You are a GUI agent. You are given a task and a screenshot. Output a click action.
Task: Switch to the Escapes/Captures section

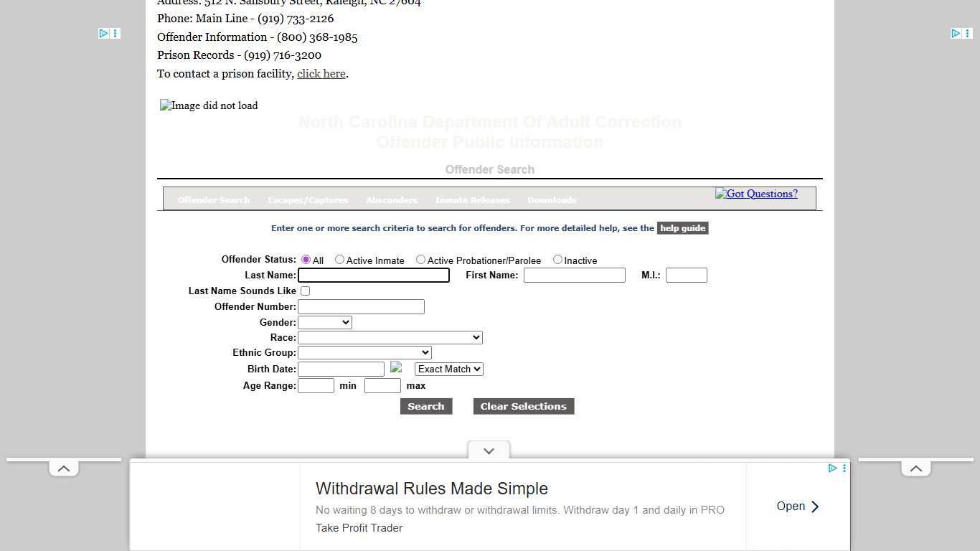pos(308,199)
